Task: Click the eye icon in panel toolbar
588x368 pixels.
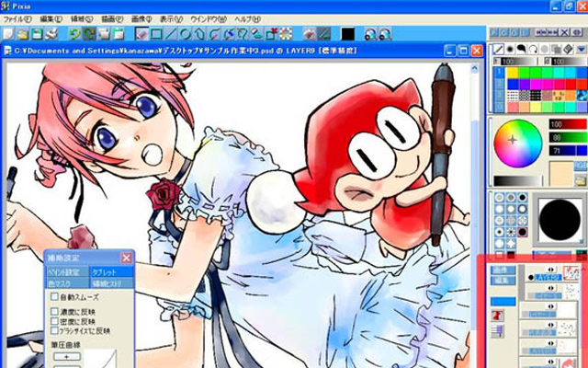Action: 576,33
